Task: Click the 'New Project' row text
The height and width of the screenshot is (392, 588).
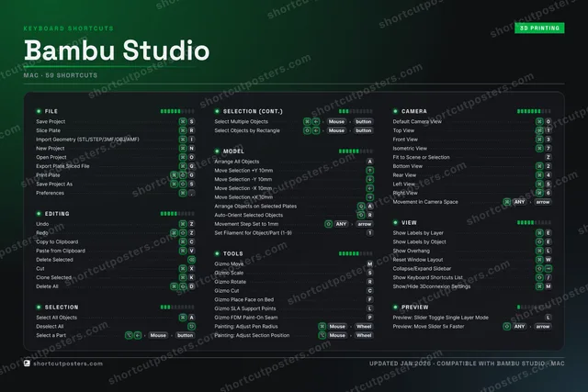Action: (x=51, y=149)
